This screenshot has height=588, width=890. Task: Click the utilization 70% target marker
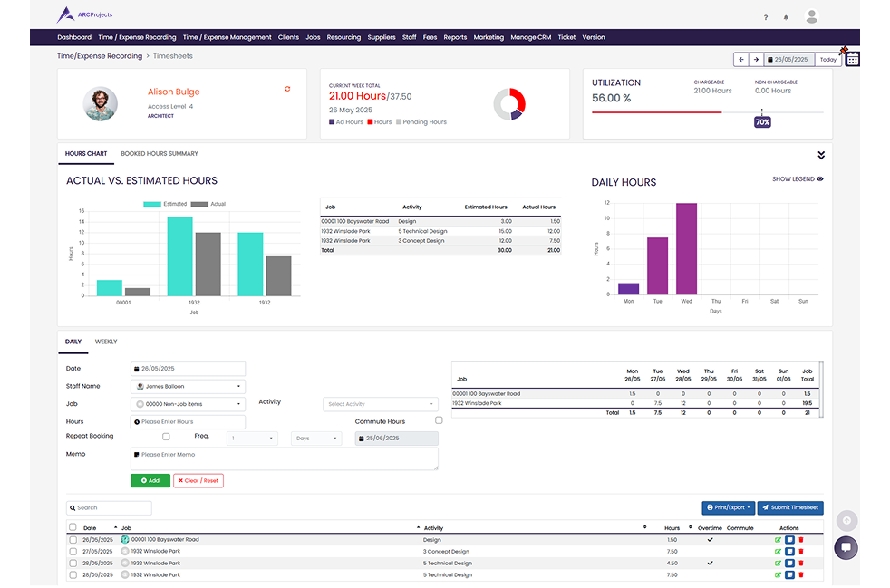[x=762, y=121]
